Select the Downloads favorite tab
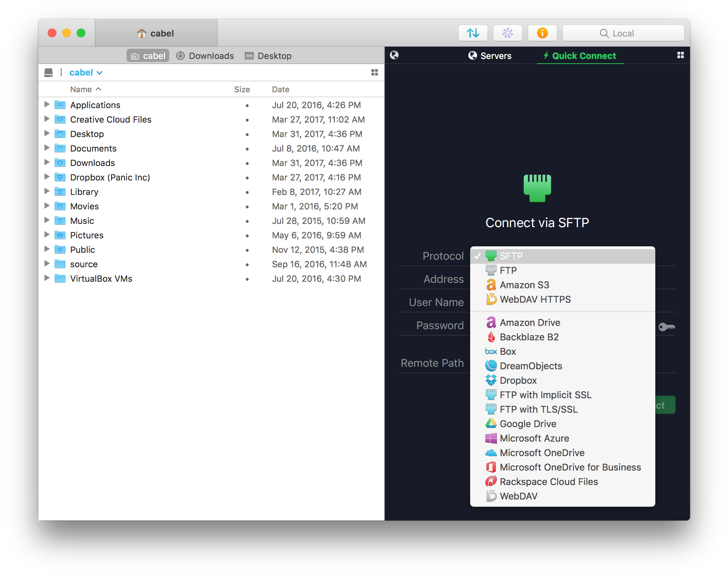728x574 pixels. click(205, 56)
